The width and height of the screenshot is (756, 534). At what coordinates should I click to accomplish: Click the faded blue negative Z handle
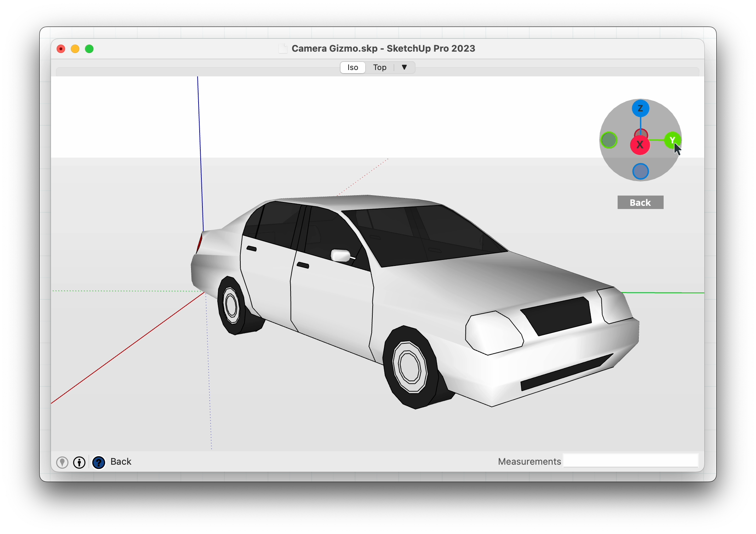click(x=640, y=172)
